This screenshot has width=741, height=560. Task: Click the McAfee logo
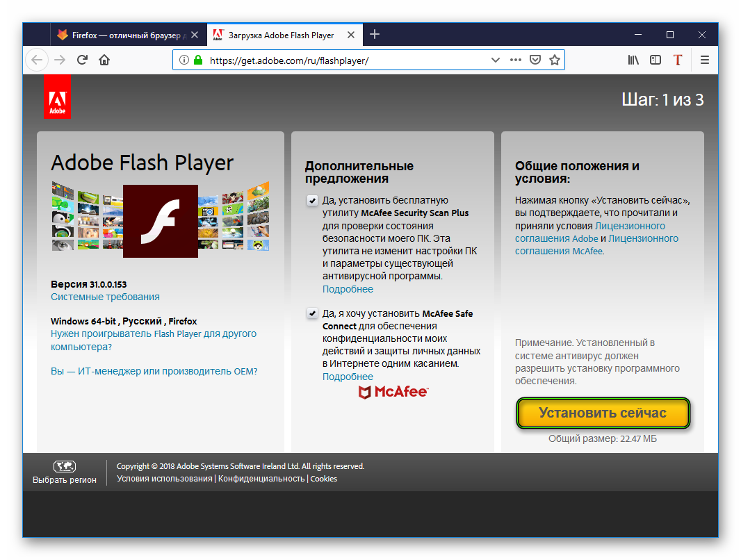(393, 392)
